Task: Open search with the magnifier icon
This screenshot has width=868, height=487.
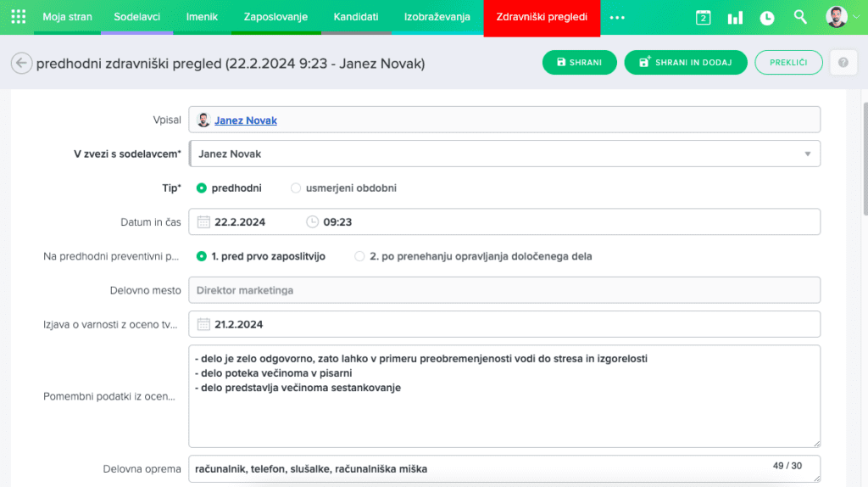Action: point(800,17)
